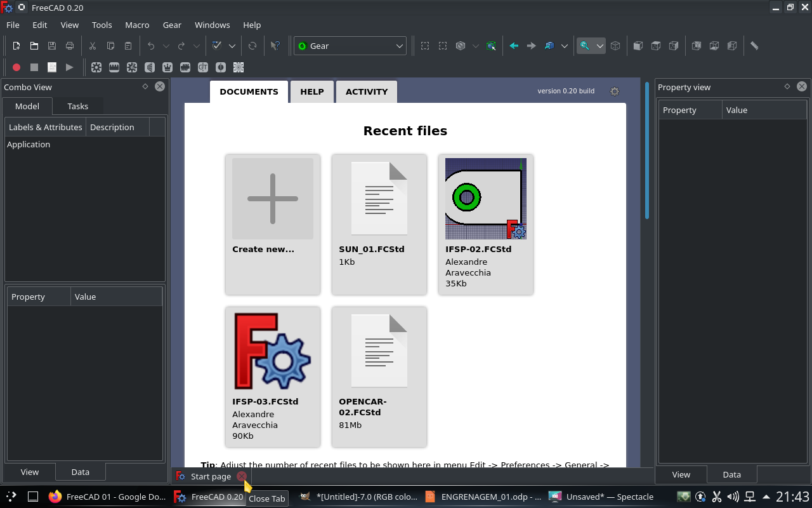812x508 pixels.
Task: Click the Save document icon
Action: click(x=52, y=46)
